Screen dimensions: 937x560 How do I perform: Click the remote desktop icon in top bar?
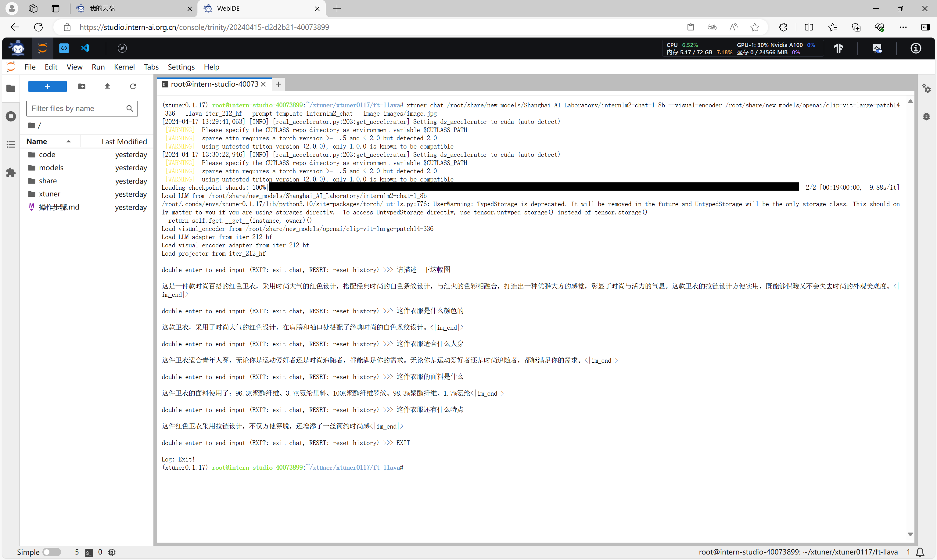[x=877, y=48]
